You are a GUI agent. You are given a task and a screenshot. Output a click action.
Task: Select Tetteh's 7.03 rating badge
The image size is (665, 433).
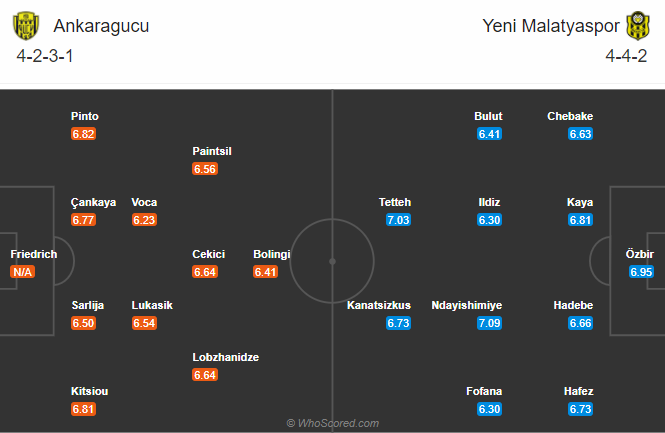398,220
